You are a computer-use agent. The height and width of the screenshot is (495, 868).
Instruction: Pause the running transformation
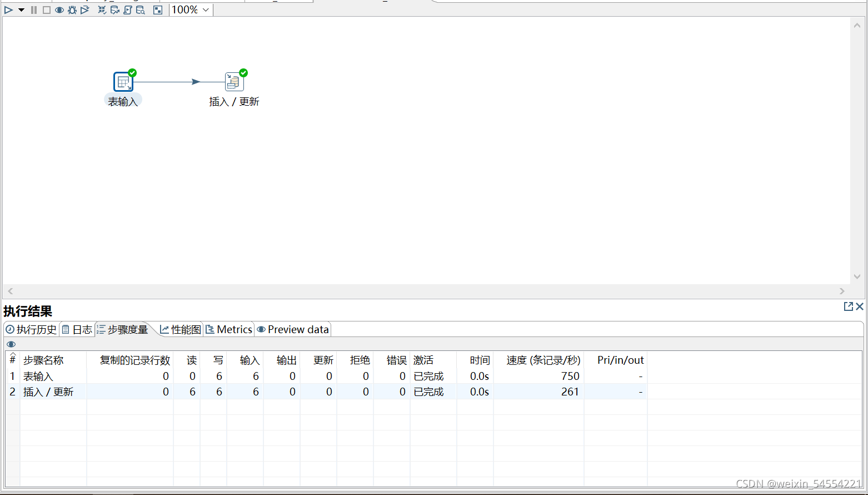[x=34, y=10]
